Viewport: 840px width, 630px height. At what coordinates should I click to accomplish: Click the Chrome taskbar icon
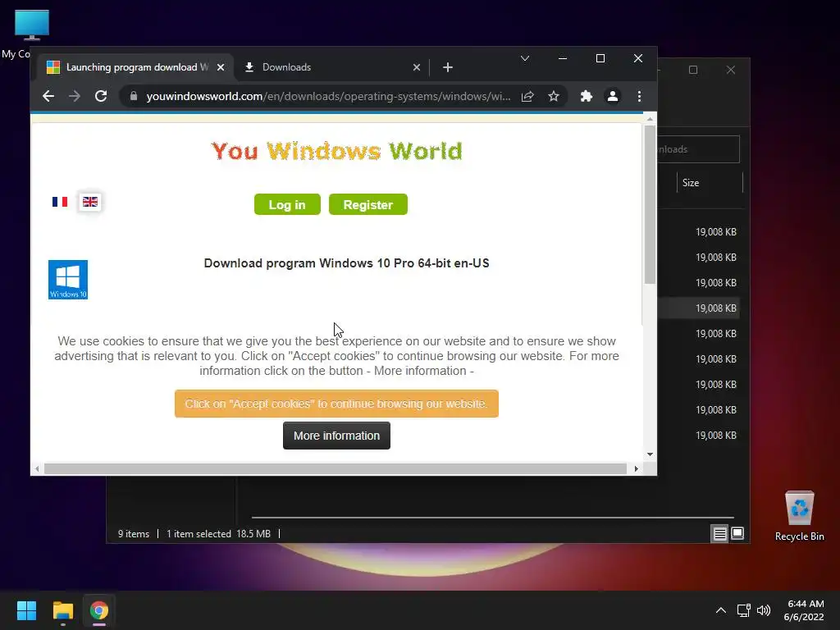(x=99, y=610)
